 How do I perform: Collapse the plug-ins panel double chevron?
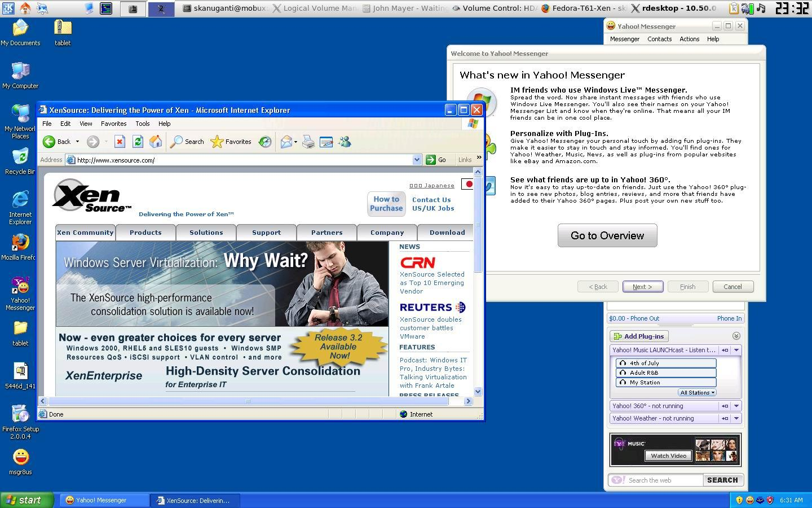click(x=736, y=336)
